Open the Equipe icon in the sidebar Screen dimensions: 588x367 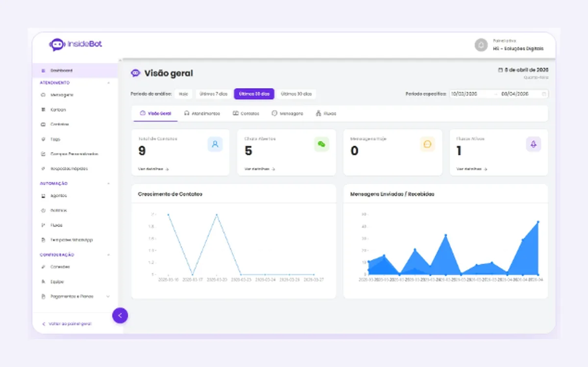(x=43, y=282)
